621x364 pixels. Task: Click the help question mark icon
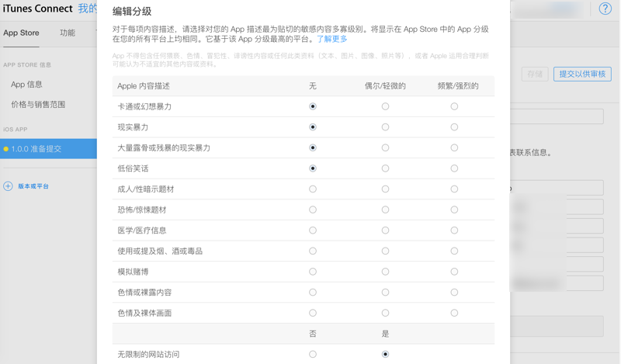(x=605, y=9)
